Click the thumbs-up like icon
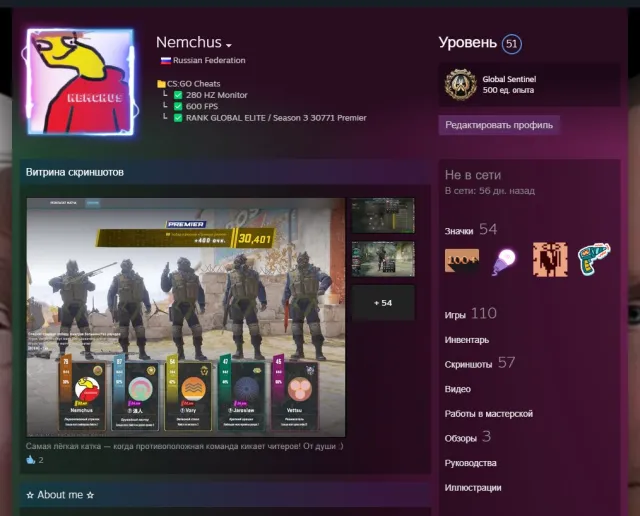Image resolution: width=640 pixels, height=516 pixels. 31,460
